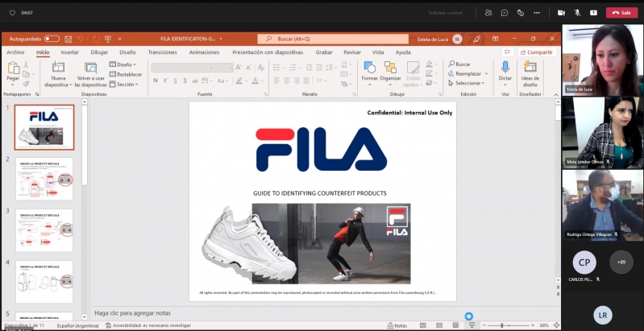This screenshot has width=644, height=331.
Task: Fit slide to window icon
Action: coord(556,325)
